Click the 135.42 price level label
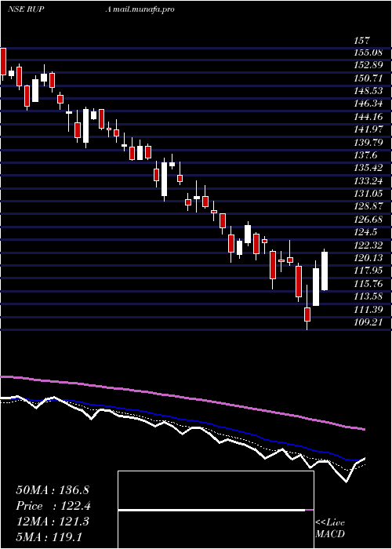Screen dimensions: 392x549 click(368, 168)
